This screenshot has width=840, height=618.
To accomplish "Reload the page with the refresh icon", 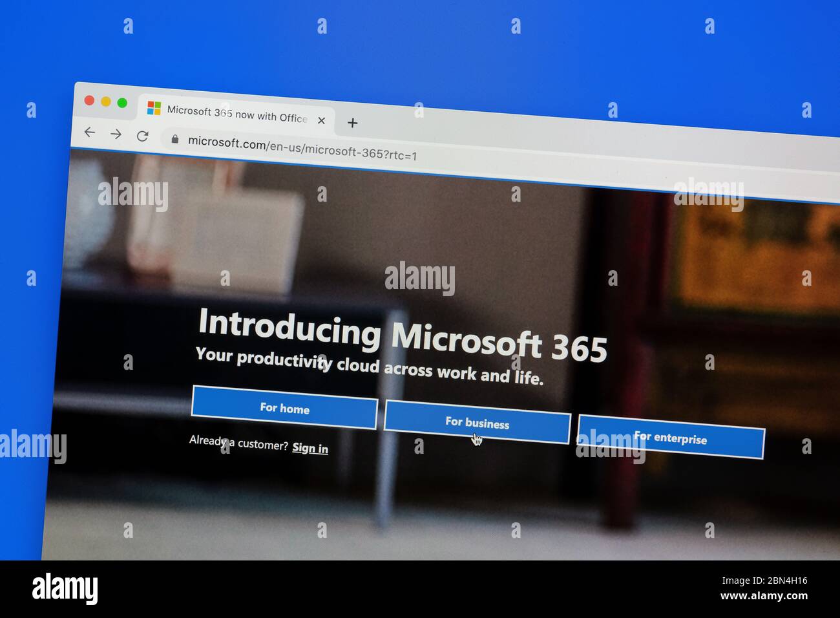I will tap(142, 136).
